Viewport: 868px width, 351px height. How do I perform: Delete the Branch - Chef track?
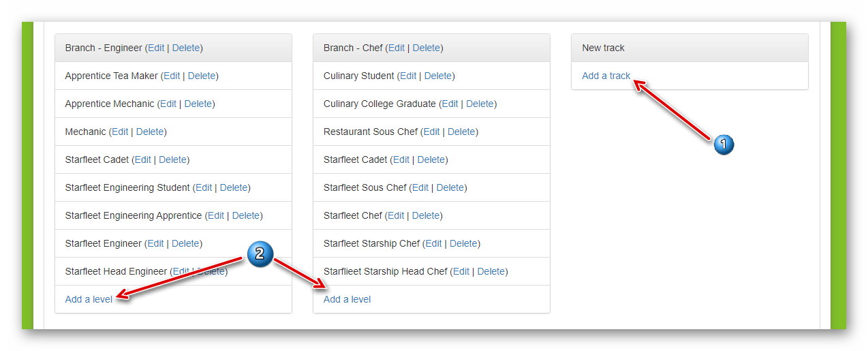tap(427, 48)
